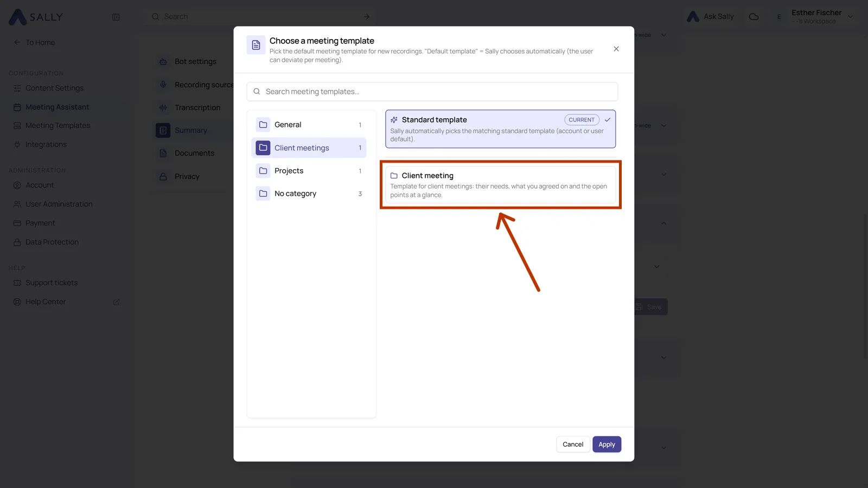Screen dimensions: 868x488
Task: Select the General category
Action: coord(309,125)
